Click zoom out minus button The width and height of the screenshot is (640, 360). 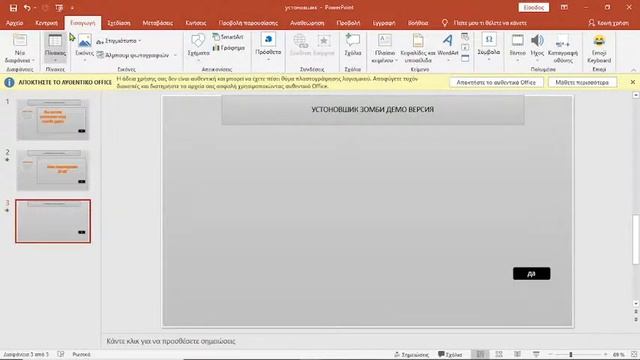pyautogui.click(x=550, y=354)
